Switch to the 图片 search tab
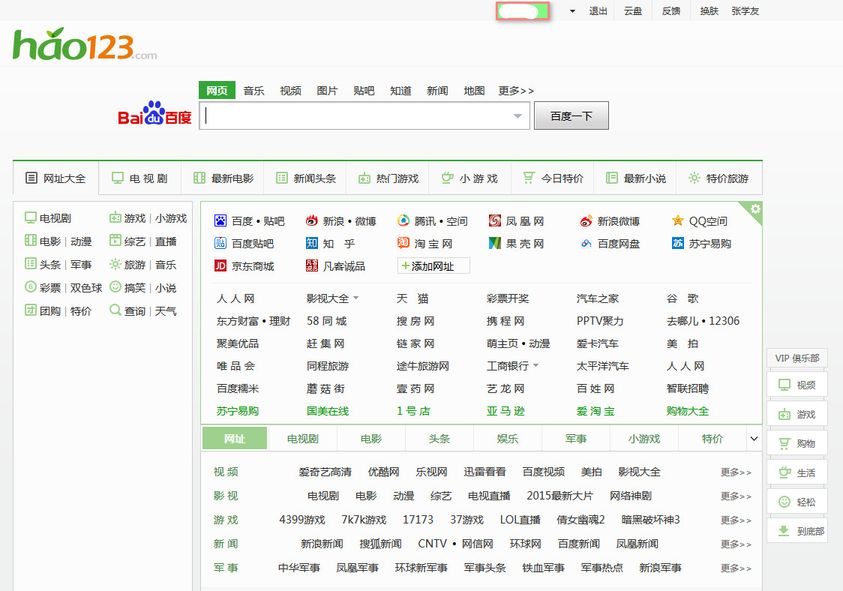 (x=327, y=90)
